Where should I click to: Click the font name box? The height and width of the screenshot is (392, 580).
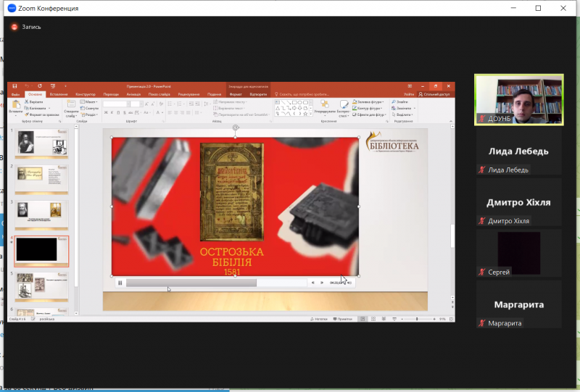pos(115,104)
